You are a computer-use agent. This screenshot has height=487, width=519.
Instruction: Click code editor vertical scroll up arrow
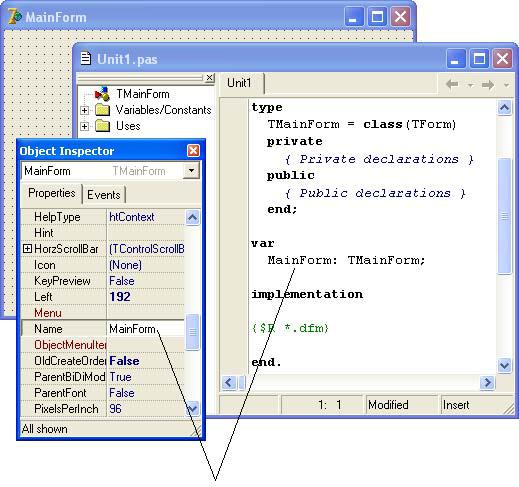click(504, 108)
